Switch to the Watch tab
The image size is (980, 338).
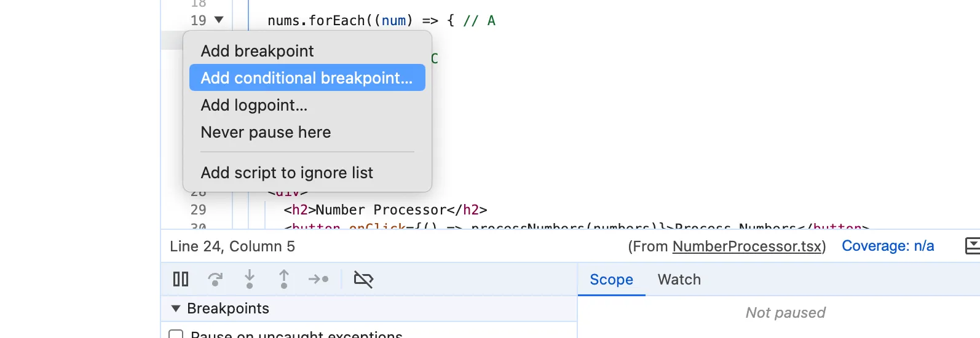679,280
